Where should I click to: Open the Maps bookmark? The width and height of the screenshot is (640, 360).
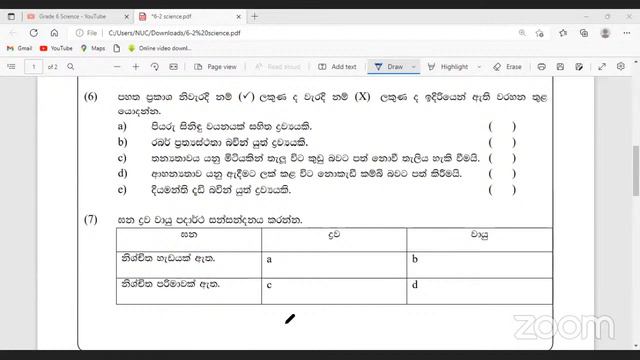pos(93,48)
